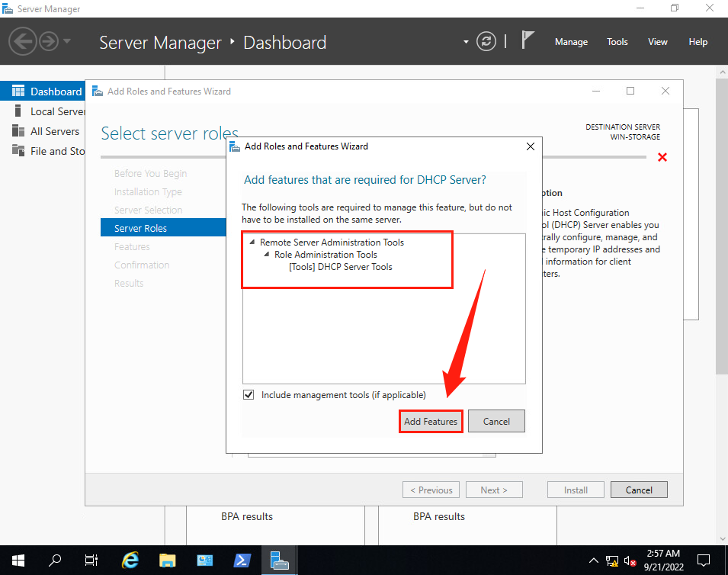Viewport: 728px width, 575px height.
Task: Click the forward navigation arrow in Server Manager
Action: click(x=49, y=41)
